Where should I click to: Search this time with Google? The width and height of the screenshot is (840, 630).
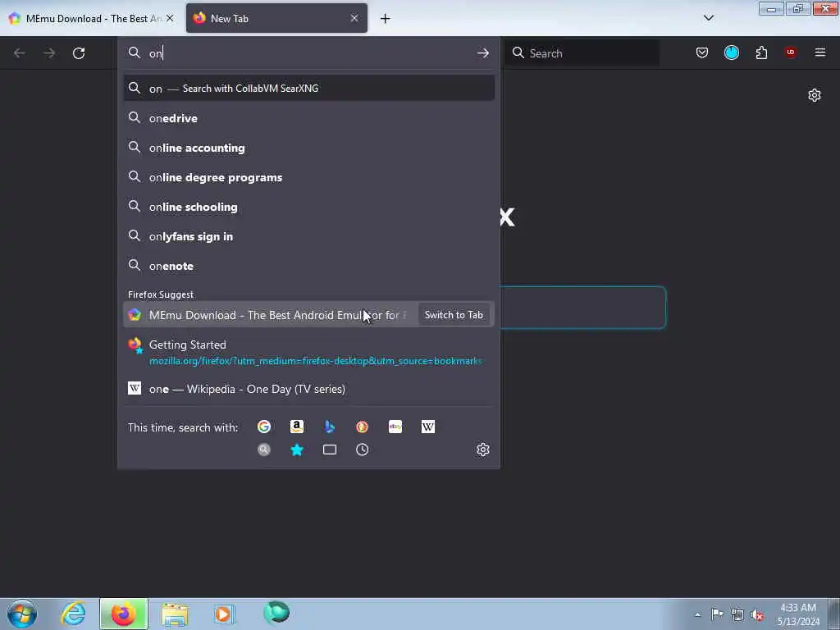click(264, 427)
